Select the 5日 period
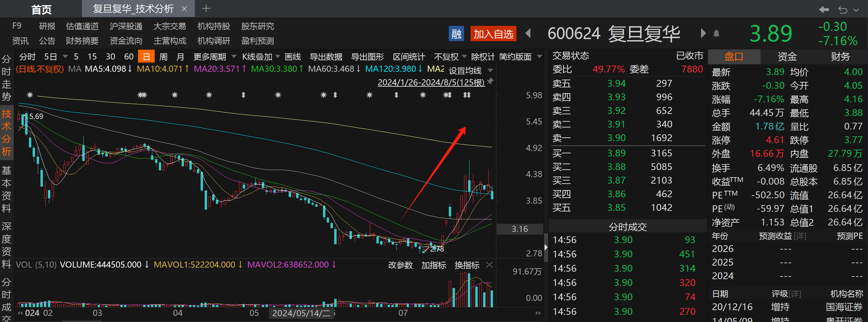 (51, 56)
